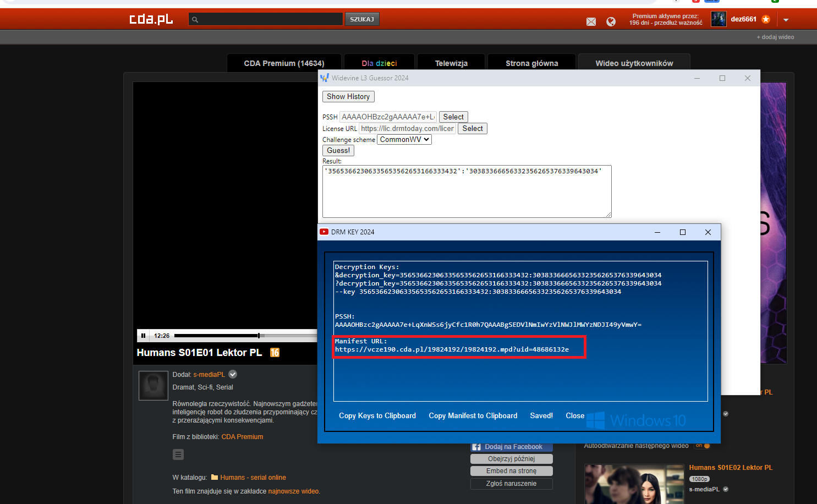Open the globe notifications icon
The height and width of the screenshot is (504, 817).
(611, 22)
